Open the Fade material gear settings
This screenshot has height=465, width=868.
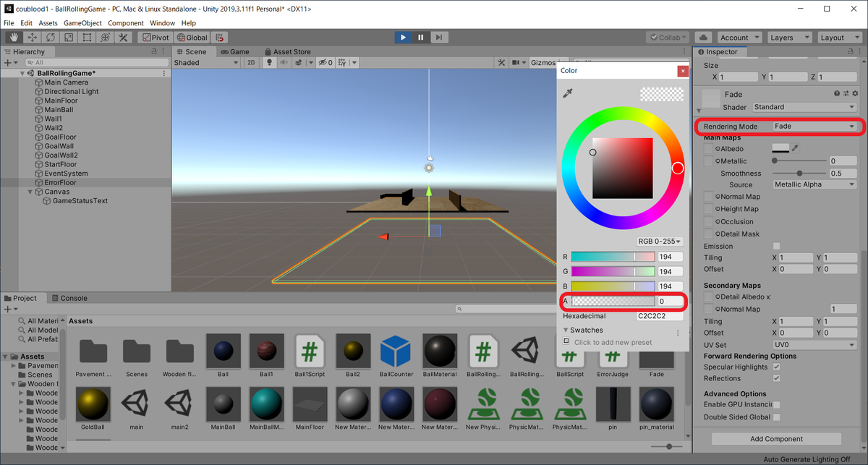coord(854,94)
